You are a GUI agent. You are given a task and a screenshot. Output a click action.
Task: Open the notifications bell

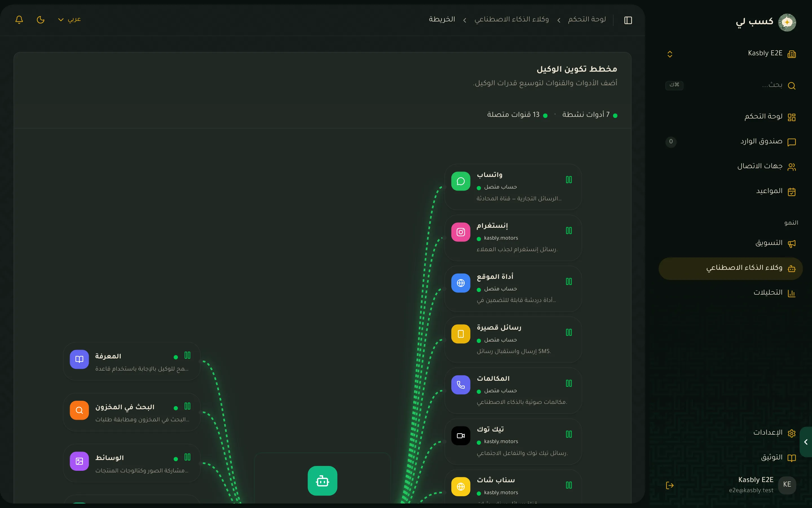(19, 20)
